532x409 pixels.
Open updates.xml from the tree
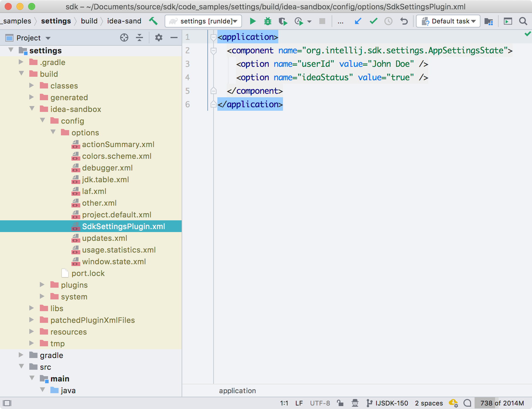point(105,238)
